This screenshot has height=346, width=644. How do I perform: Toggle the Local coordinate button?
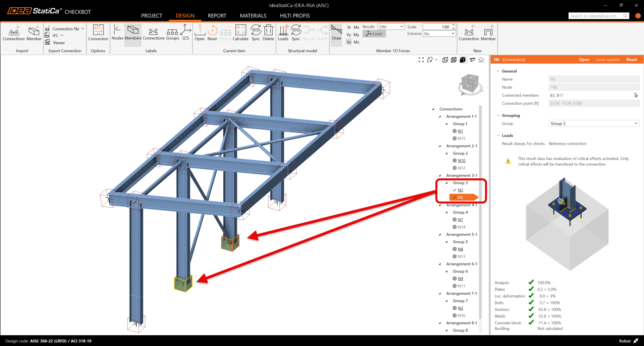374,34
